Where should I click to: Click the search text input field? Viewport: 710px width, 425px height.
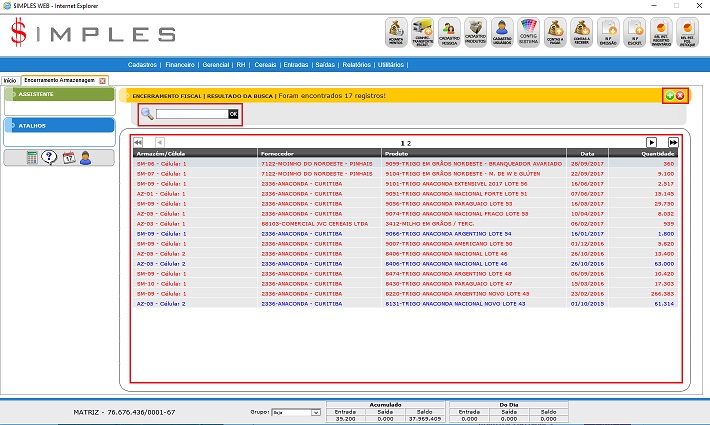[191, 114]
